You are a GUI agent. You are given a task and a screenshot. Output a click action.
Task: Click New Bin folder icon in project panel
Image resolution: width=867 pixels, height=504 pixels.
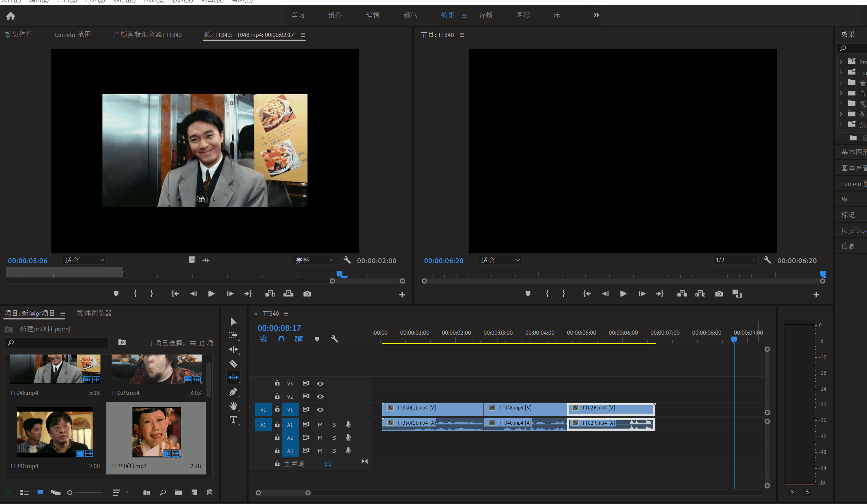(x=178, y=492)
